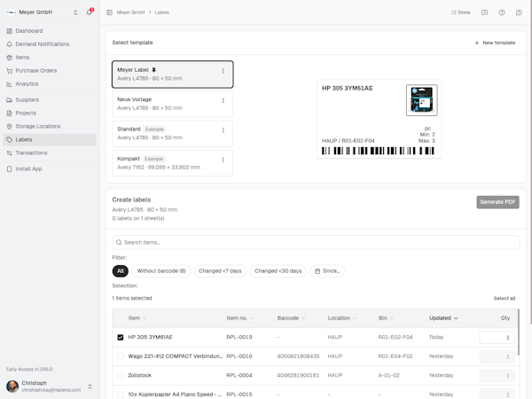
Task: Click the Storage Locations pin icon
Action: click(x=9, y=126)
